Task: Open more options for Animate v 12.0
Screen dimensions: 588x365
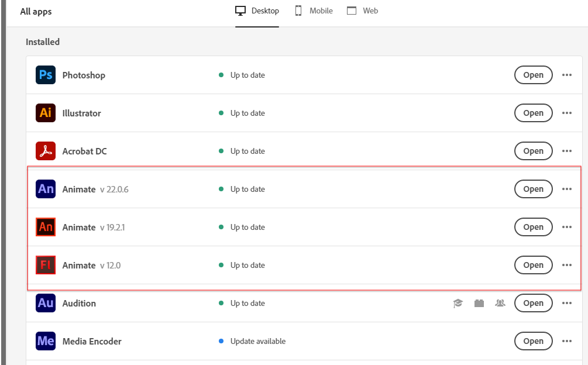Action: 566,265
